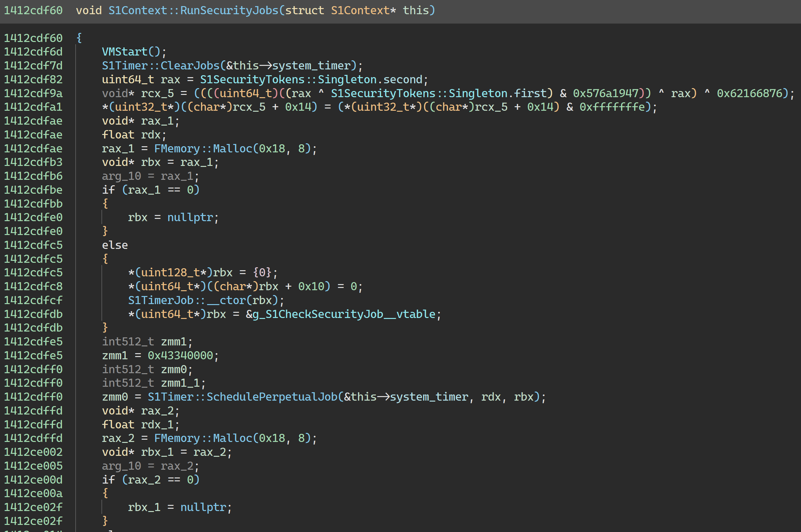The width and height of the screenshot is (801, 532).
Task: Click 'rbx_1 = nullptr' assignment
Action: (x=179, y=507)
